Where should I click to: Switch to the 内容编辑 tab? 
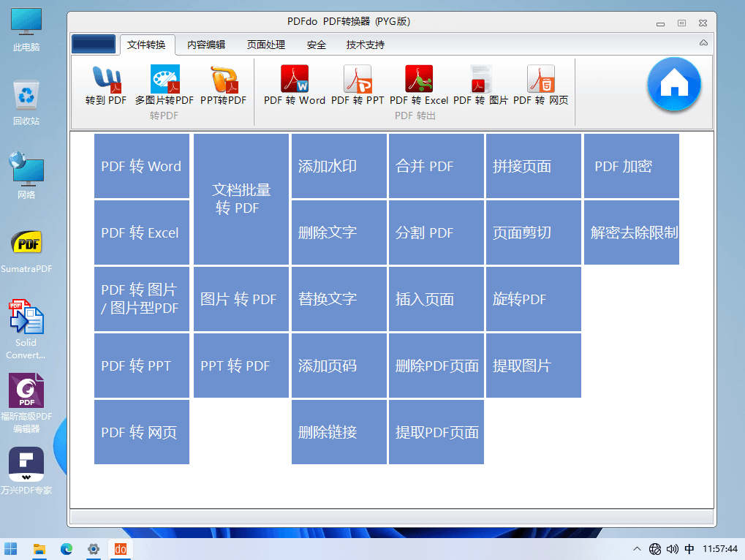tap(205, 45)
